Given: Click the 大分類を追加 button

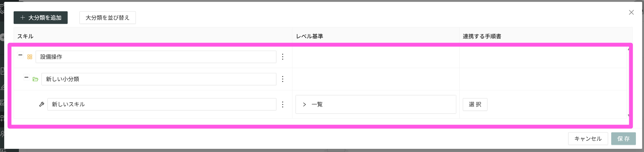Looking at the screenshot, I should [41, 18].
